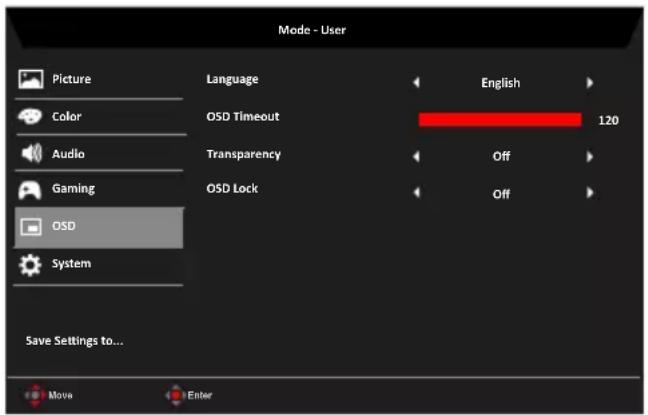The height and width of the screenshot is (415, 648).
Task: Adjust the red OSD Timeout slider
Action: 500,120
